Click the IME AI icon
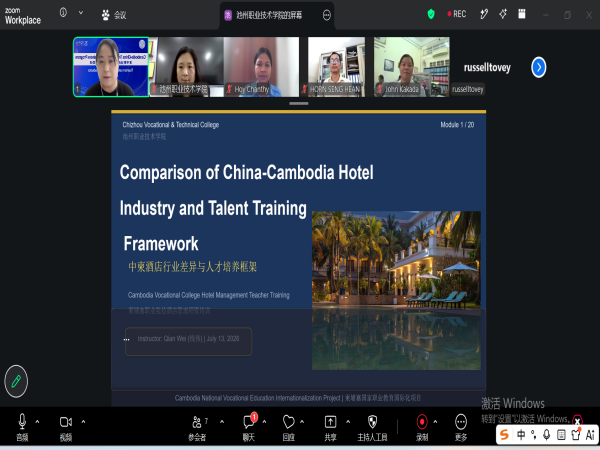Image resolution: width=600 pixels, height=450 pixels. point(590,435)
